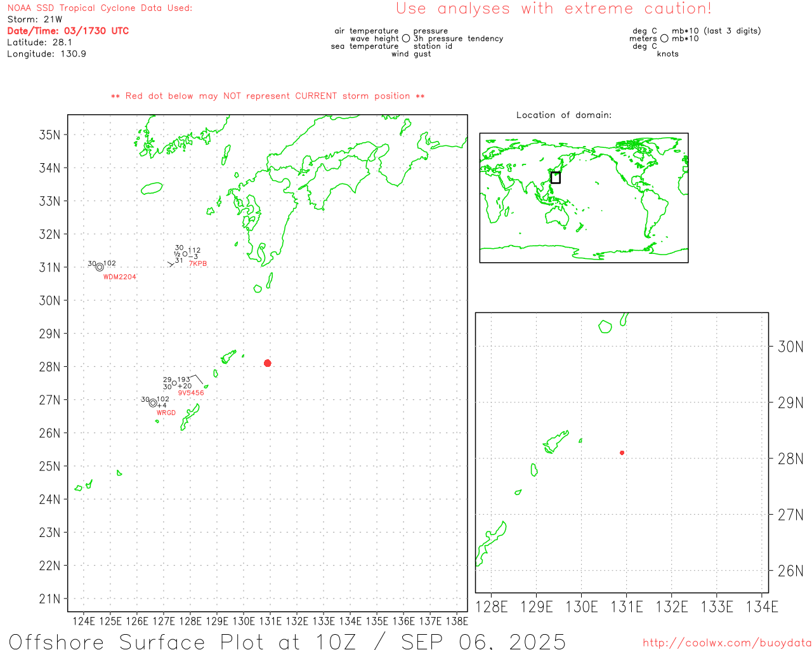
Task: Click the Storm: 21W label
Action: (35, 20)
